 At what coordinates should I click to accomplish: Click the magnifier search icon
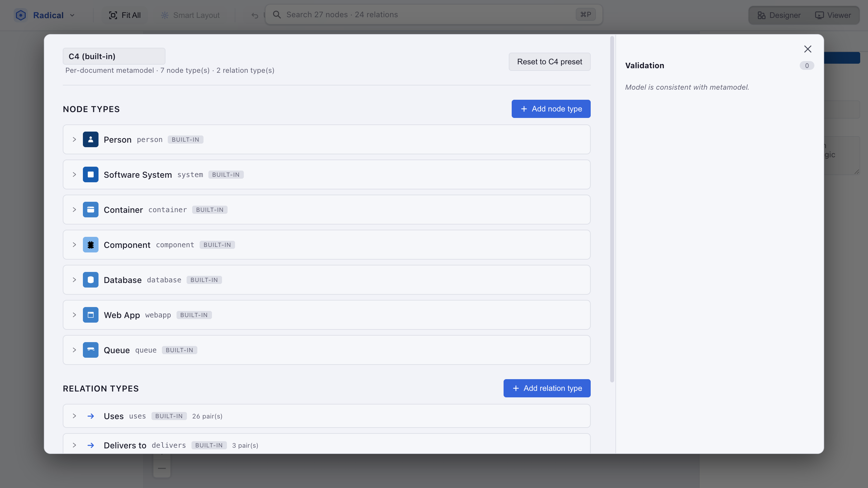277,15
